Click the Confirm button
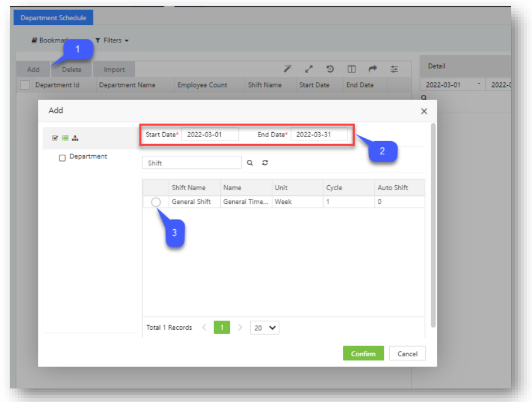 363,353
